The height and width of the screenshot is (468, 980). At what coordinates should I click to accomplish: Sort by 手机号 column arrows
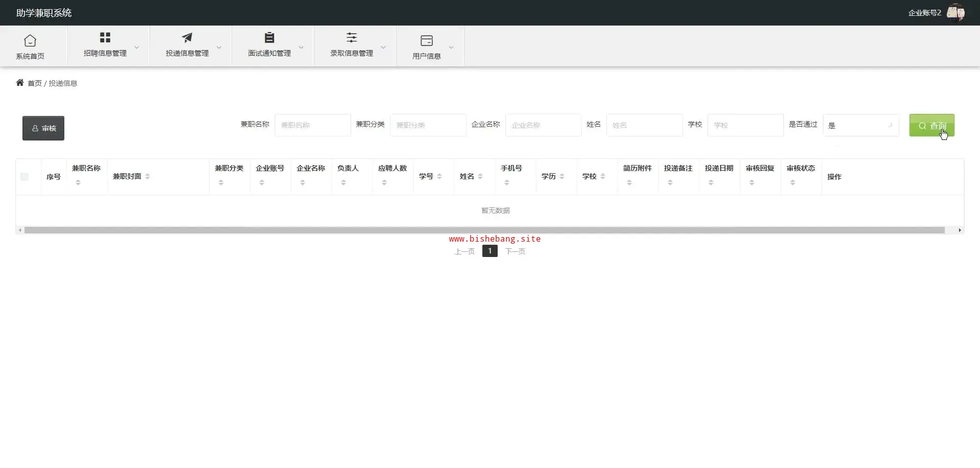pos(507,182)
